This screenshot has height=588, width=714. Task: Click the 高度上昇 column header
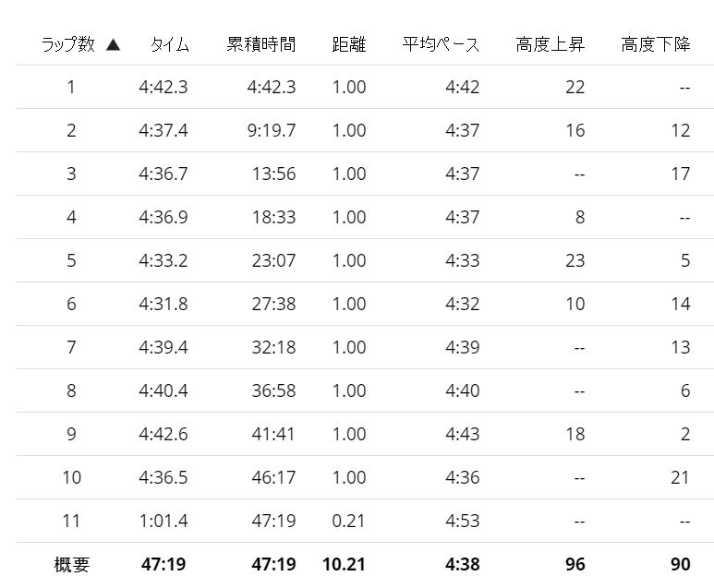click(x=551, y=44)
